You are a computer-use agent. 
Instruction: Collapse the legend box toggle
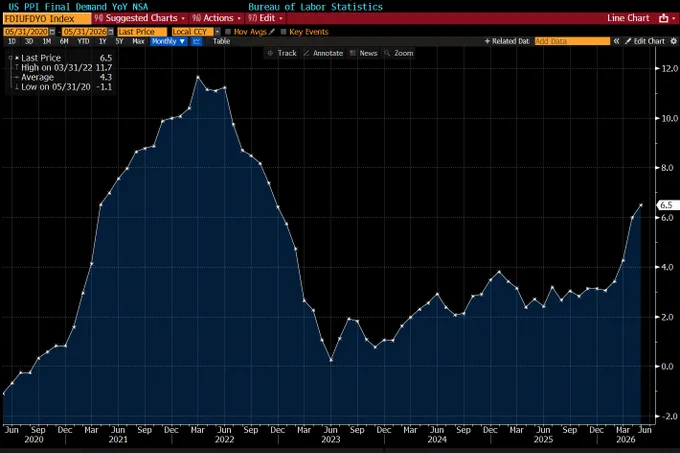[10, 58]
